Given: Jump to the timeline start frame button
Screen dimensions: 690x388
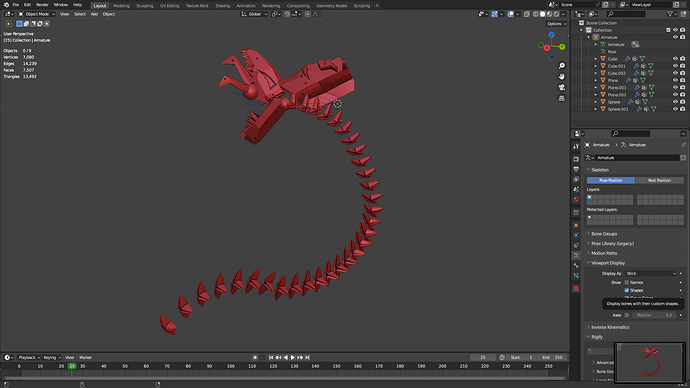Looking at the screenshot, I should (x=271, y=358).
